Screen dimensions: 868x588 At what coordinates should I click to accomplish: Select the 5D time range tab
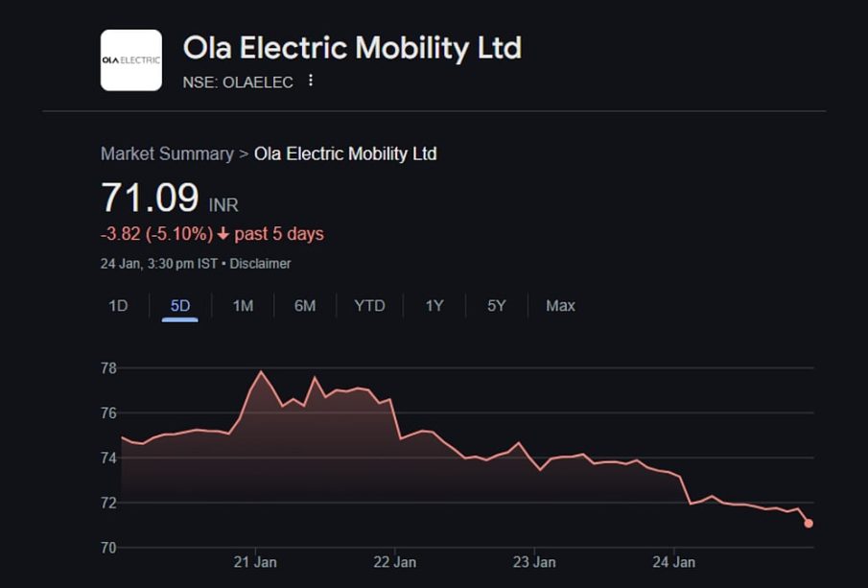(180, 306)
